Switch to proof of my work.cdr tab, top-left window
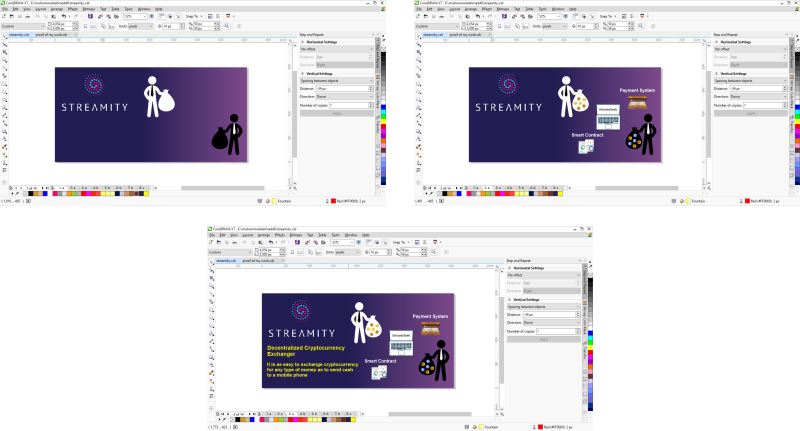The image size is (800, 431). click(x=51, y=35)
